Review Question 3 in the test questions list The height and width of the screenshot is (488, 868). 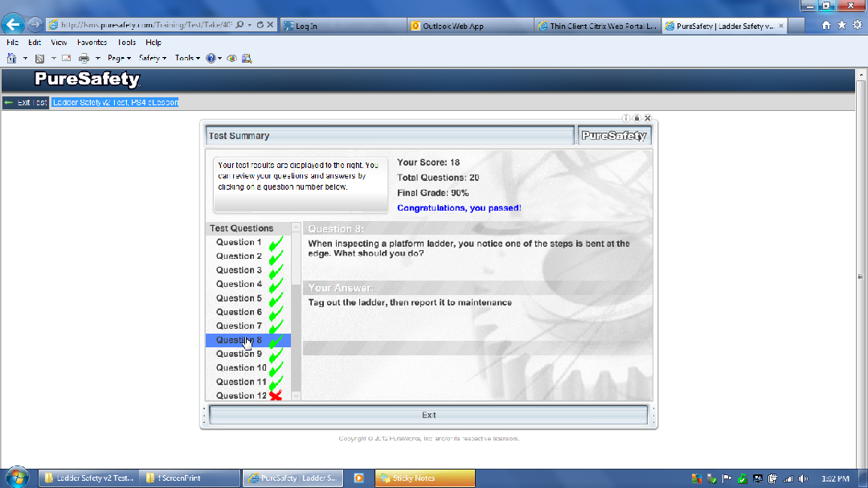[x=239, y=270]
